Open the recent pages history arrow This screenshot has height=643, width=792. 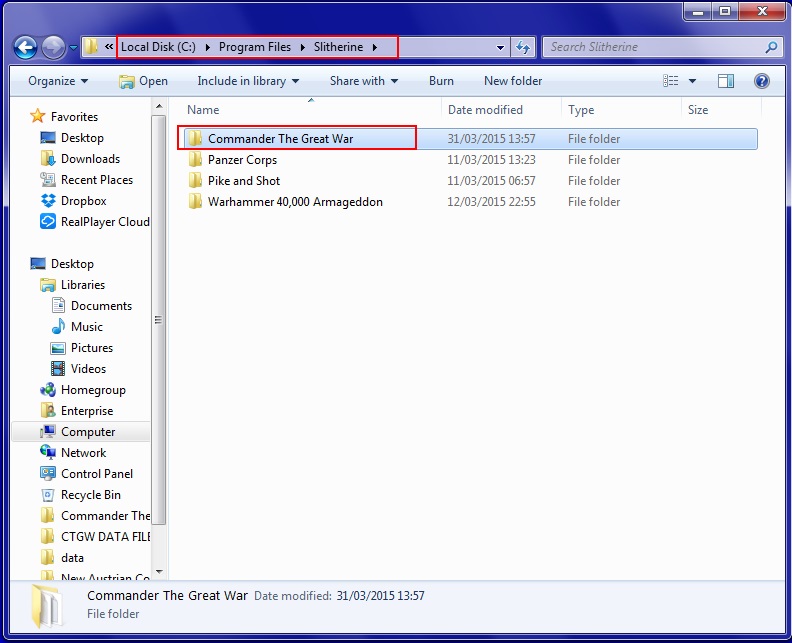tap(73, 47)
